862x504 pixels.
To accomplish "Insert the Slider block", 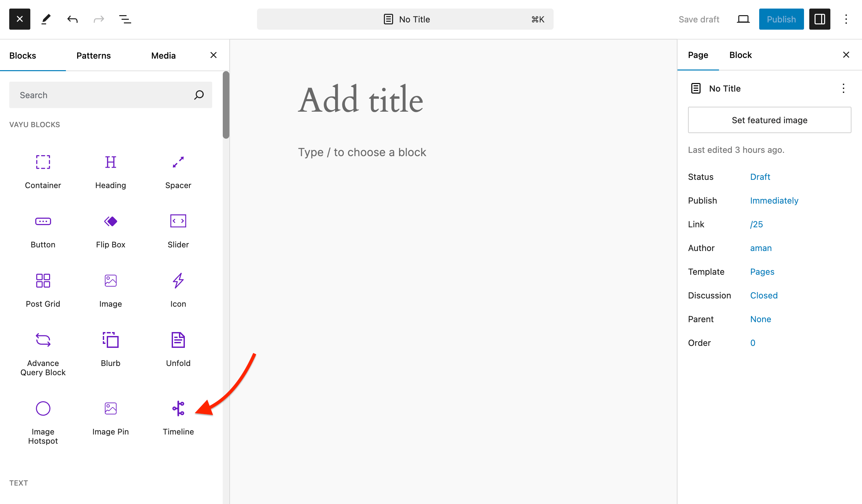I will point(178,230).
